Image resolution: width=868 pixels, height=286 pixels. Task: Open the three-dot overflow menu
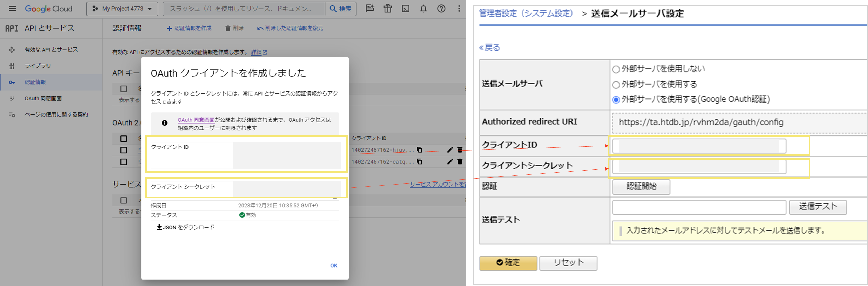pos(459,9)
